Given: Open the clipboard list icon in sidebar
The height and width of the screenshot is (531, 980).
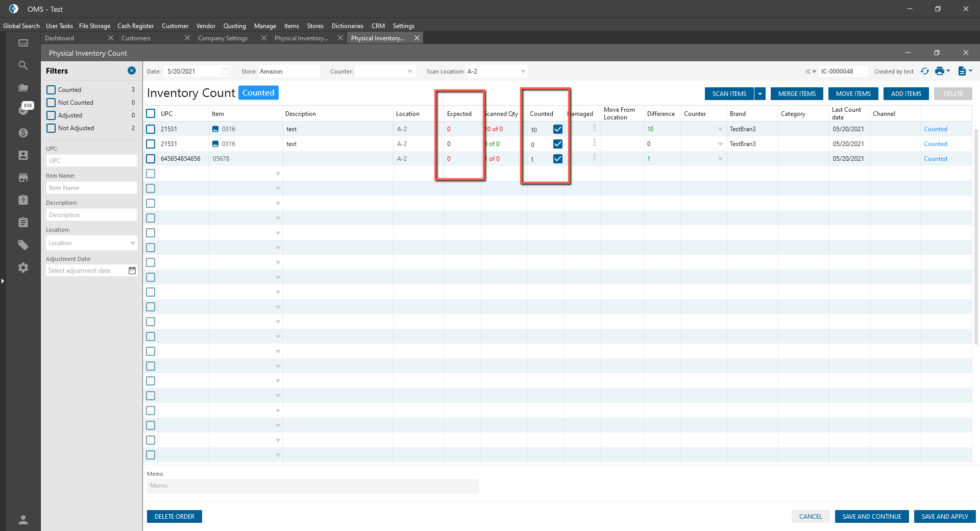Looking at the screenshot, I should tap(23, 223).
